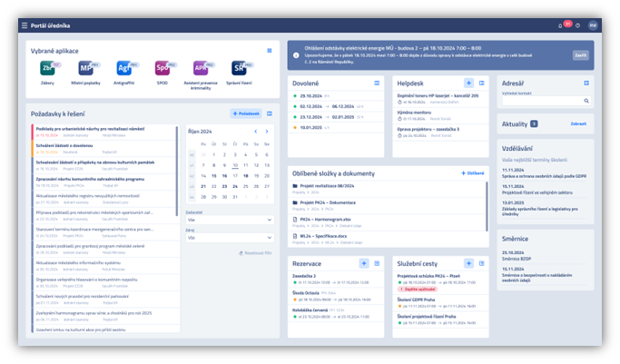Image resolution: width=620 pixels, height=364 pixels.
Task: Open trip Školení GDPR Praha
Action: [x=440, y=303]
